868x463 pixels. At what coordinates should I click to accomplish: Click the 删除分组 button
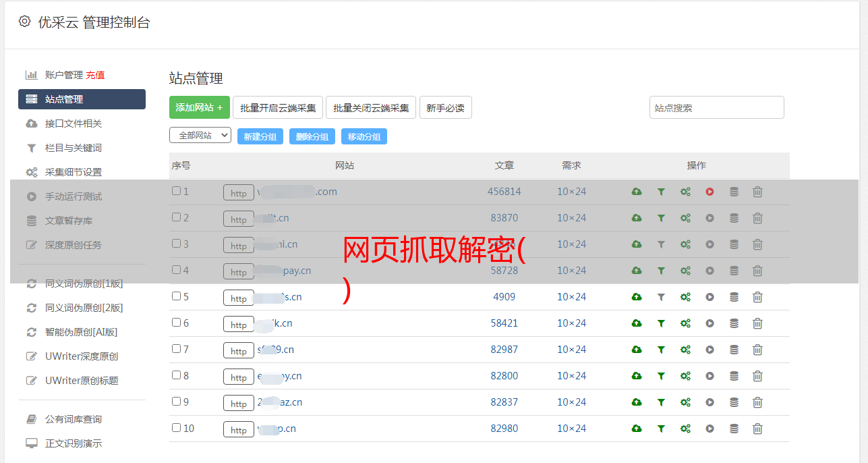[312, 136]
